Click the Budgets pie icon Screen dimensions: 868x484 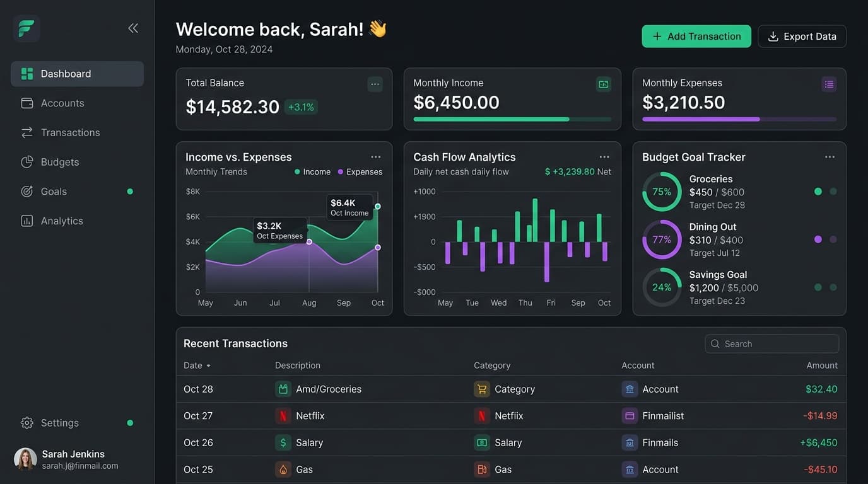pos(27,162)
